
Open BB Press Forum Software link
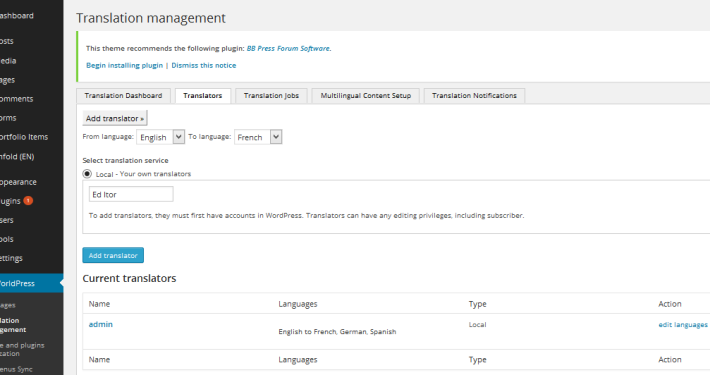[288, 48]
